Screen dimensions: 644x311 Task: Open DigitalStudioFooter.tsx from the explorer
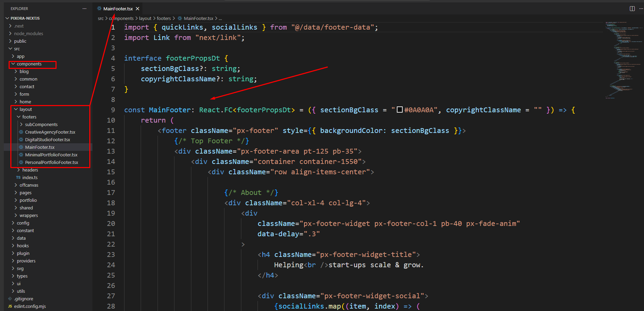pos(48,140)
